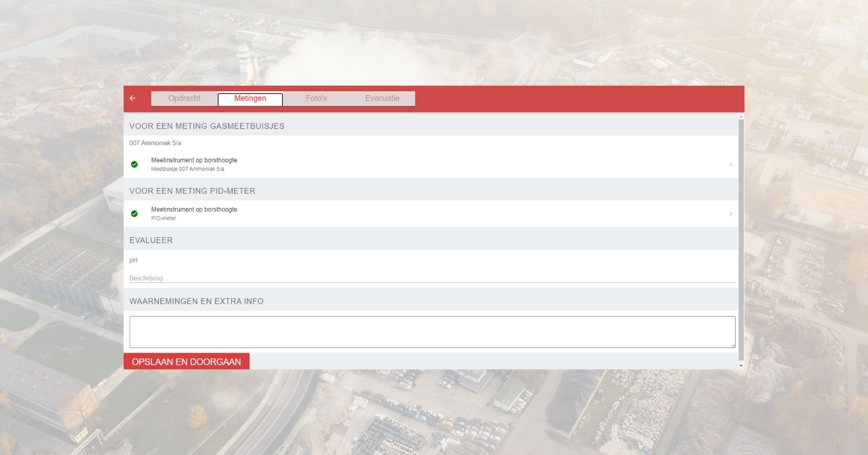Click the pH label under Evalueer
Image resolution: width=868 pixels, height=455 pixels.
coord(133,260)
